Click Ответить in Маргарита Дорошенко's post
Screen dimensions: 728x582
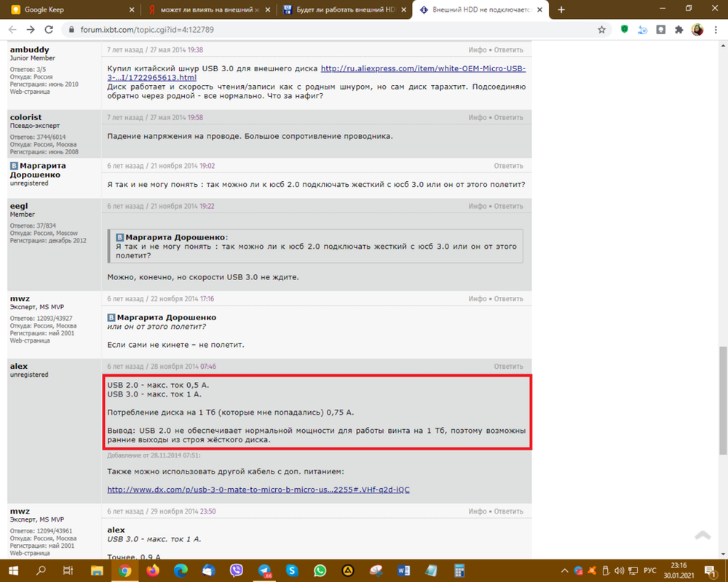[508, 166]
